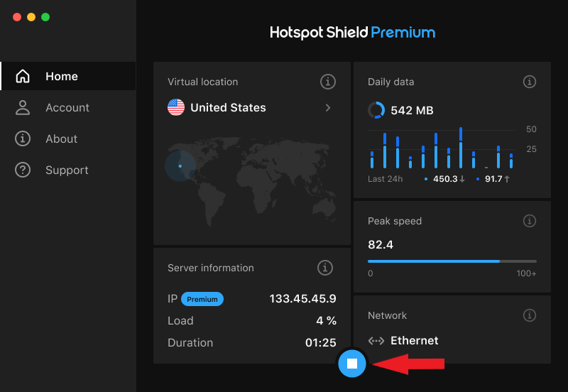This screenshot has height=392, width=568.
Task: Click the 82.4 peak speed value
Action: pyautogui.click(x=381, y=245)
